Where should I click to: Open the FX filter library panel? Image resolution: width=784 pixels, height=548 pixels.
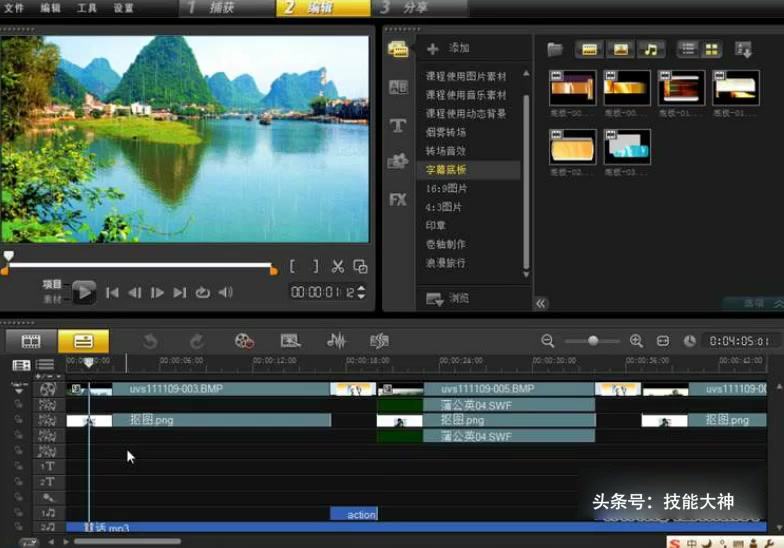pos(398,200)
